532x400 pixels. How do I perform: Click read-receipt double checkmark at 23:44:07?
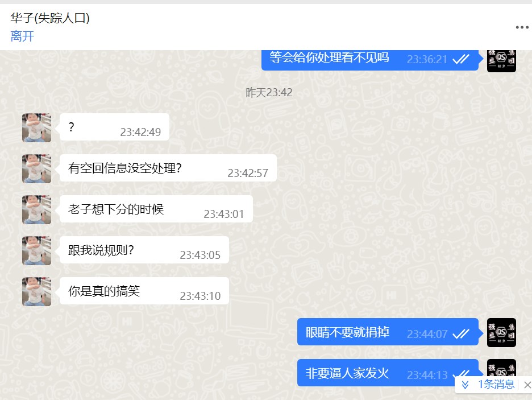pyautogui.click(x=461, y=334)
